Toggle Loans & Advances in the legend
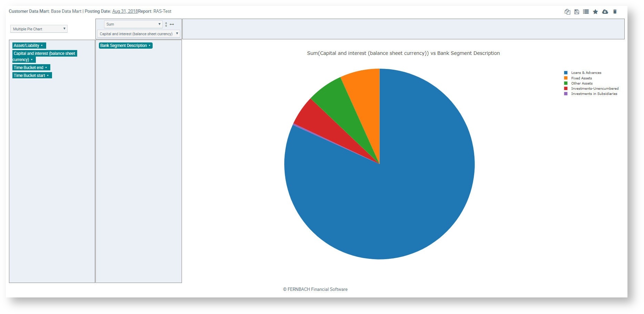The image size is (644, 314). pyautogui.click(x=586, y=73)
